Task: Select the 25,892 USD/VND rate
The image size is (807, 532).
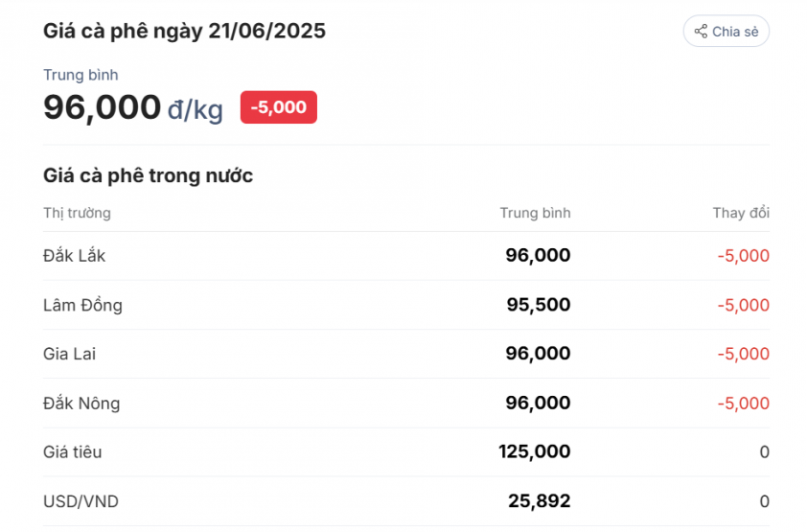Action: (x=540, y=500)
